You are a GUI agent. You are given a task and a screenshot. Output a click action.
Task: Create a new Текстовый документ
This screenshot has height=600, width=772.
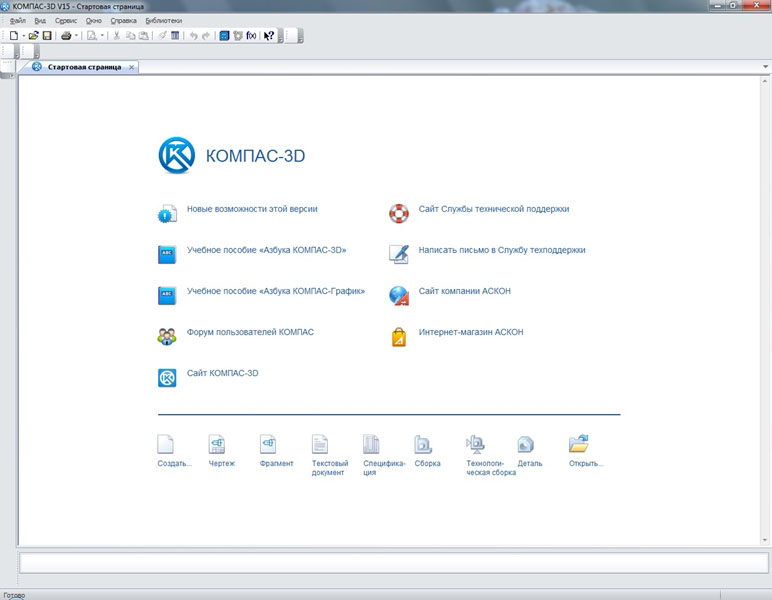point(320,444)
